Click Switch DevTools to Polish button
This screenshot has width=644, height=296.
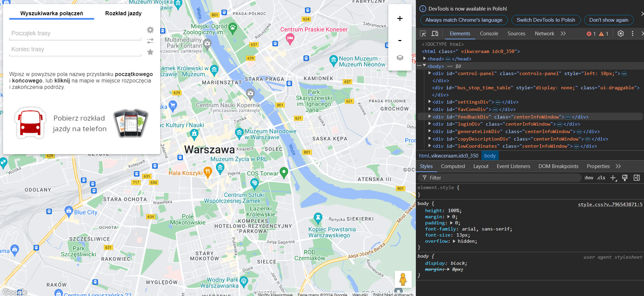tap(545, 20)
